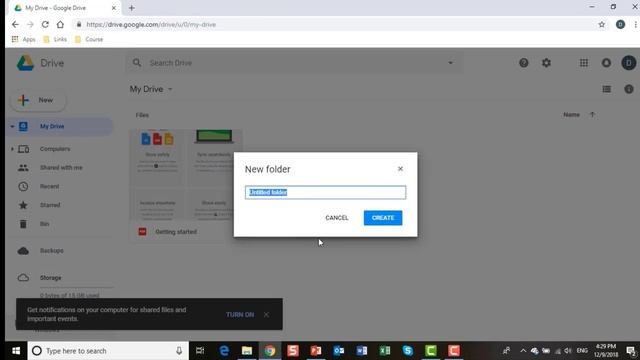Open Recent in the sidebar

coord(49,187)
